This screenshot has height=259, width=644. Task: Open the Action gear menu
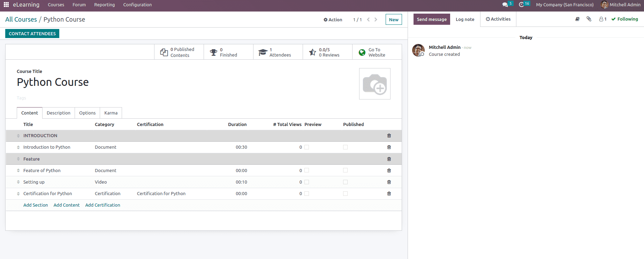click(x=333, y=20)
